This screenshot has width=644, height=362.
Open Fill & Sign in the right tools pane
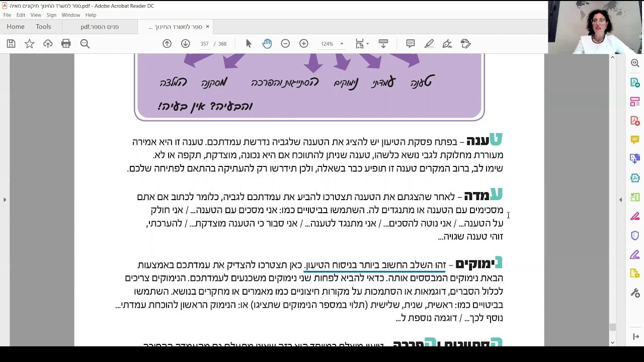click(x=635, y=254)
